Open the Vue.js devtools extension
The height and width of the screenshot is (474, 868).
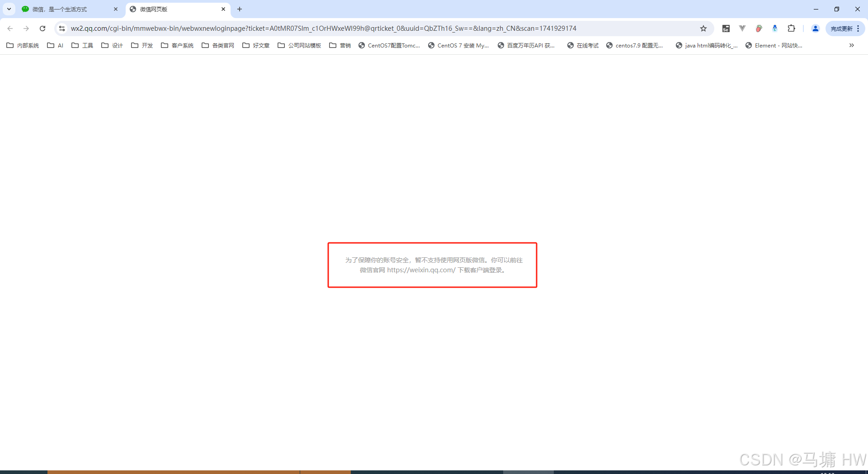(742, 28)
